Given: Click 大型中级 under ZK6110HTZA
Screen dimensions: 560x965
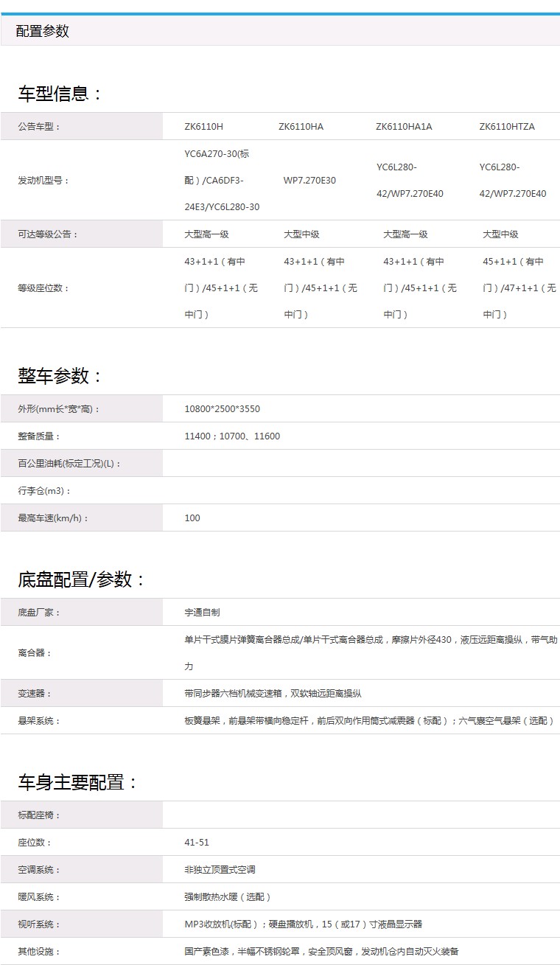Looking at the screenshot, I should pyautogui.click(x=500, y=234).
